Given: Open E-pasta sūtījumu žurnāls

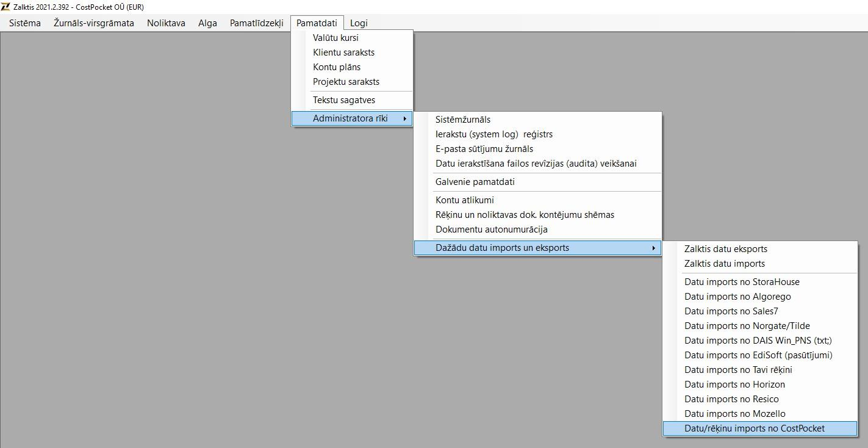Looking at the screenshot, I should (538, 149).
